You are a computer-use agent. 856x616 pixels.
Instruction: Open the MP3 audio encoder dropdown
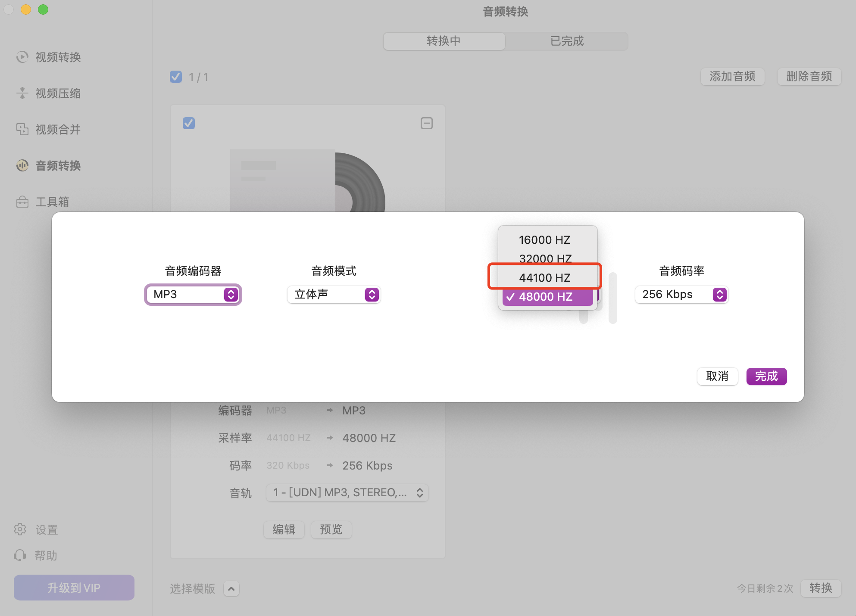click(193, 295)
